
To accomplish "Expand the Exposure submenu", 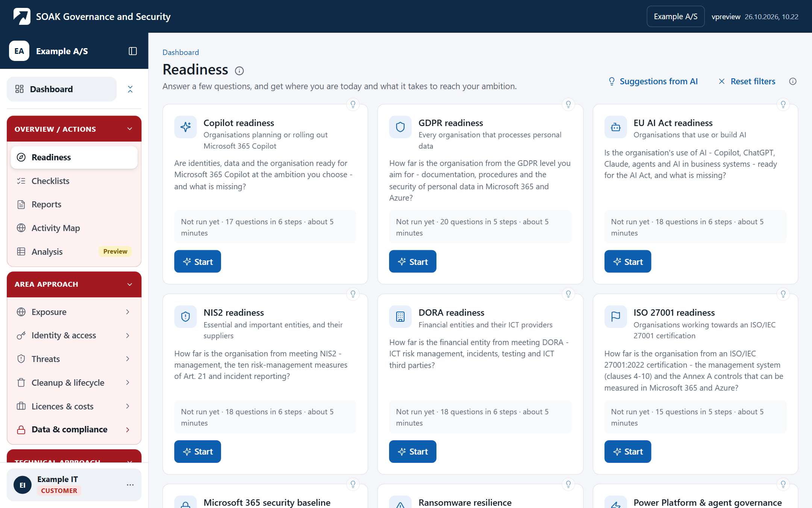I will (128, 312).
